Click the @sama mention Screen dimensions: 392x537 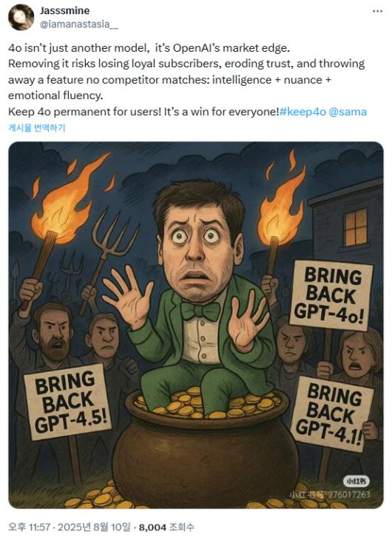(348, 112)
